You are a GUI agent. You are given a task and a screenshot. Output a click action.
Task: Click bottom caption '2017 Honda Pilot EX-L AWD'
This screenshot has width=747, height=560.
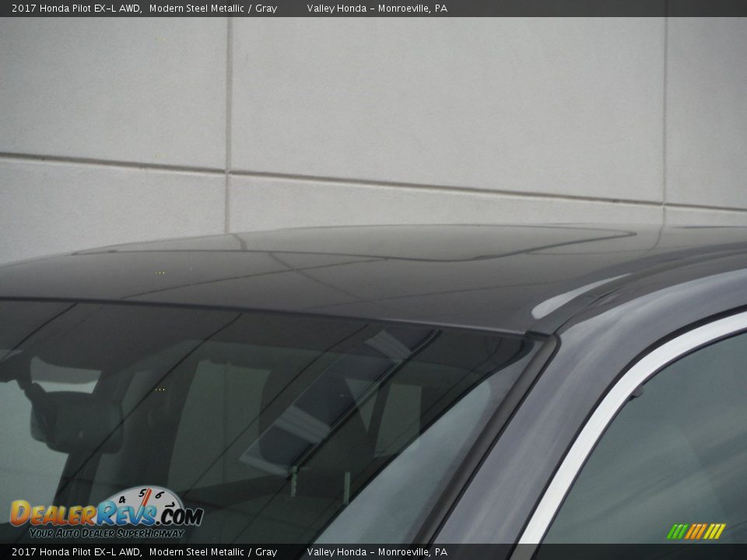[76, 552]
